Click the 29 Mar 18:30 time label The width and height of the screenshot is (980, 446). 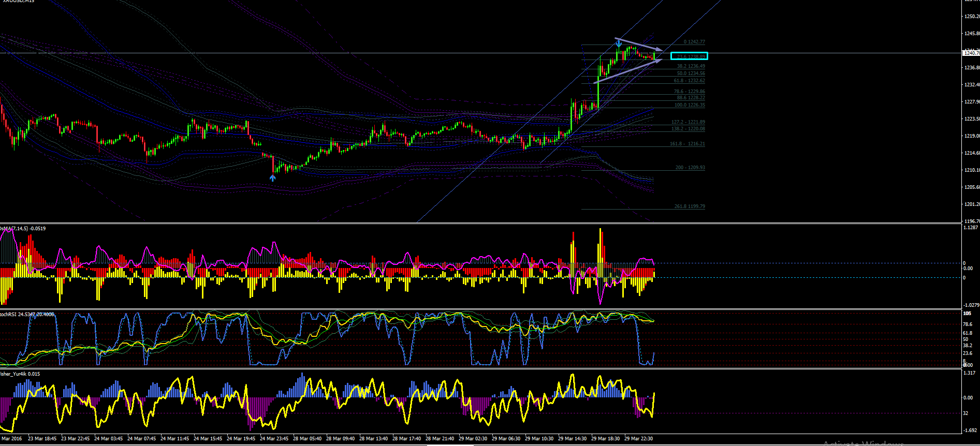click(x=606, y=439)
